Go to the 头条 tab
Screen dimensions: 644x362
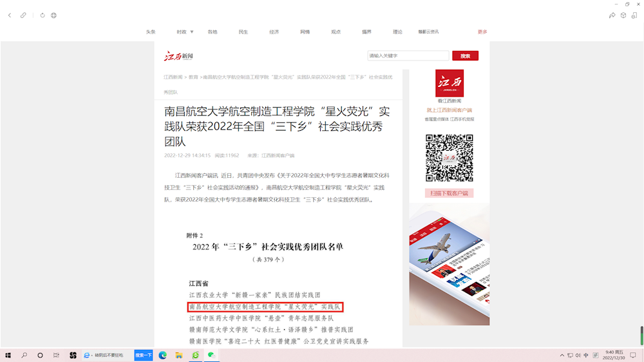pyautogui.click(x=151, y=32)
